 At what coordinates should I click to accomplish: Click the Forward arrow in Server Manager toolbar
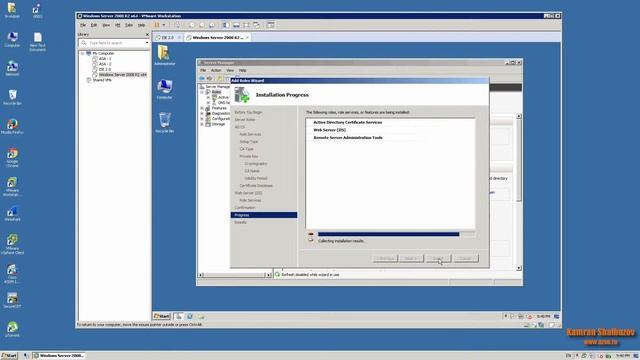(x=209, y=78)
